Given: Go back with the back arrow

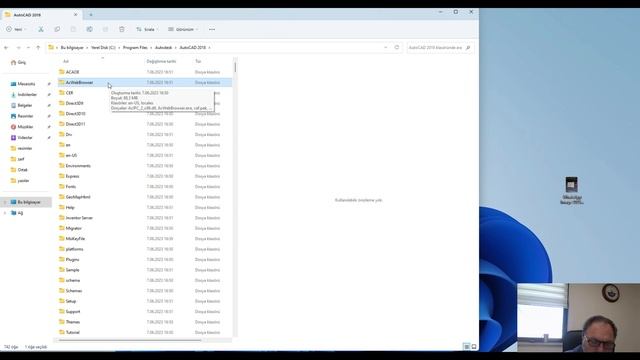Looking at the screenshot, I should coord(6,48).
